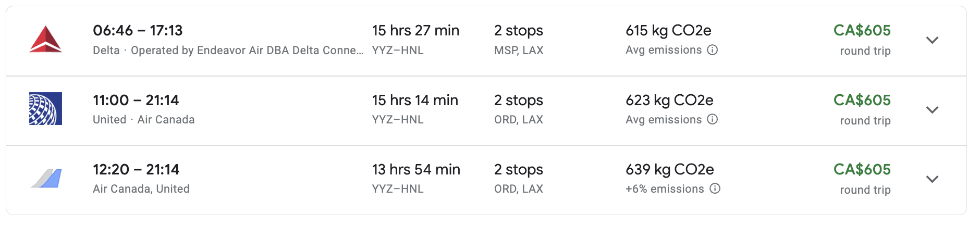The image size is (980, 226).
Task: Click the 15 hrs 27 min duration
Action: 415,31
